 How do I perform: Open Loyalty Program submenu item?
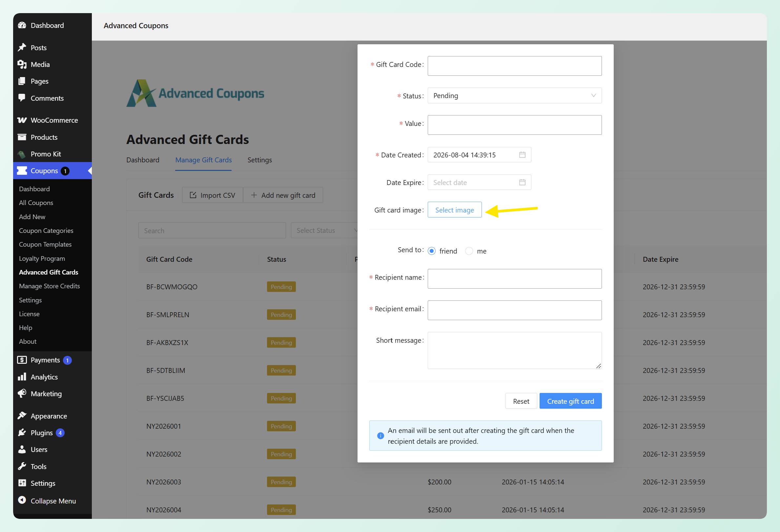coord(42,258)
